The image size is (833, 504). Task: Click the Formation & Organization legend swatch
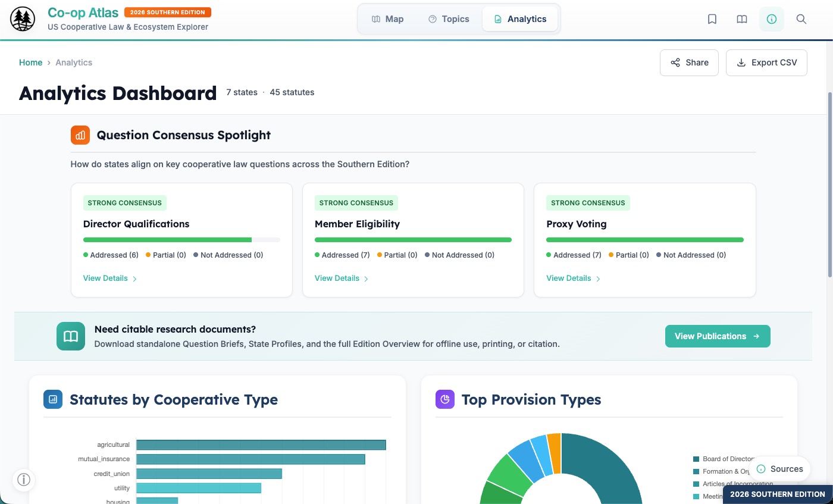696,471
